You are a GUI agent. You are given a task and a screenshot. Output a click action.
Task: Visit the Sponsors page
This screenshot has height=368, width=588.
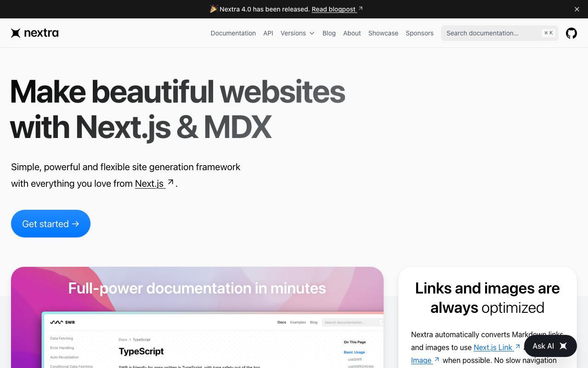click(x=419, y=33)
